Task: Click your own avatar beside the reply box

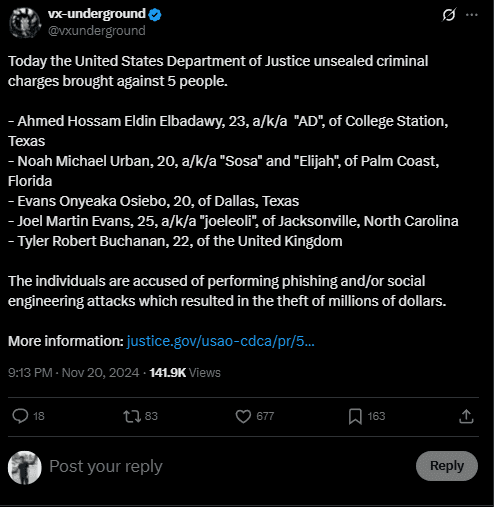Action: point(25,467)
